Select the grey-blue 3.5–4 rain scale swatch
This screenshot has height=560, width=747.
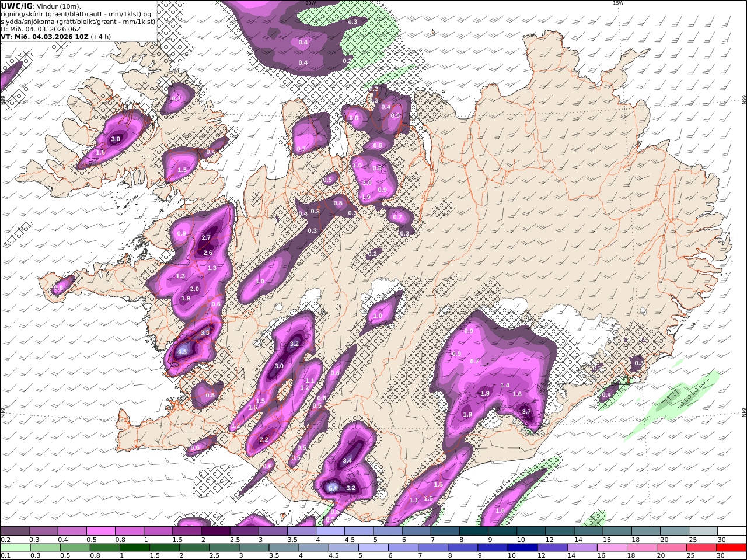[284, 547]
